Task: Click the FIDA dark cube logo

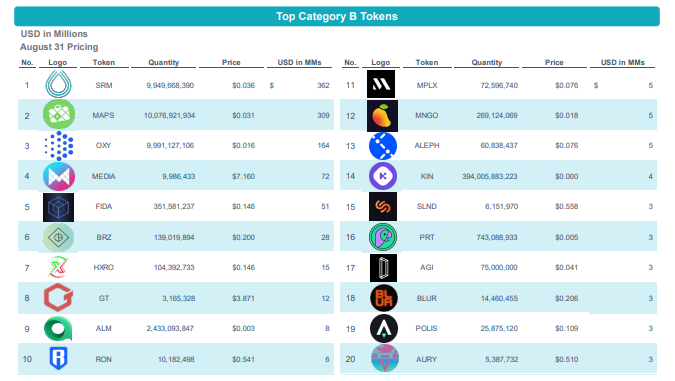Action: click(59, 207)
